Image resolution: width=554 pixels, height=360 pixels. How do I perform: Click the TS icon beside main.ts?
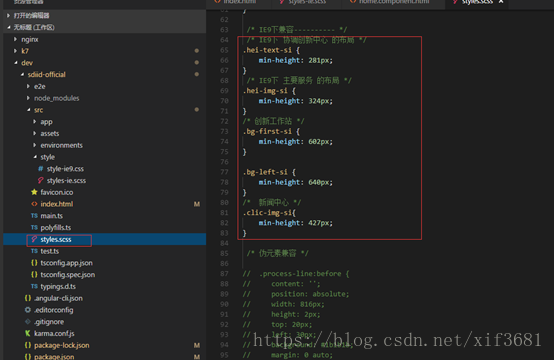(x=34, y=216)
